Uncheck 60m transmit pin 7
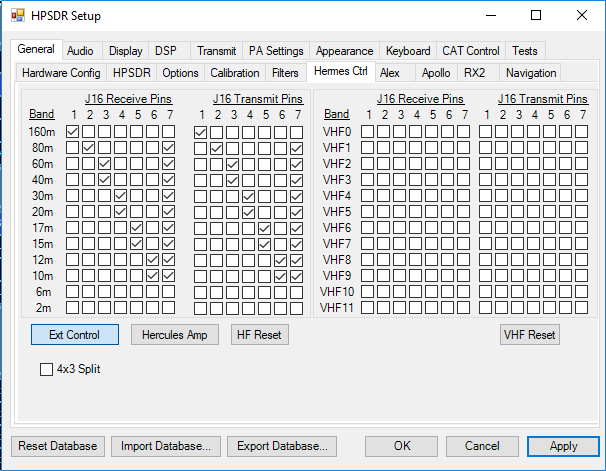 pos(296,165)
